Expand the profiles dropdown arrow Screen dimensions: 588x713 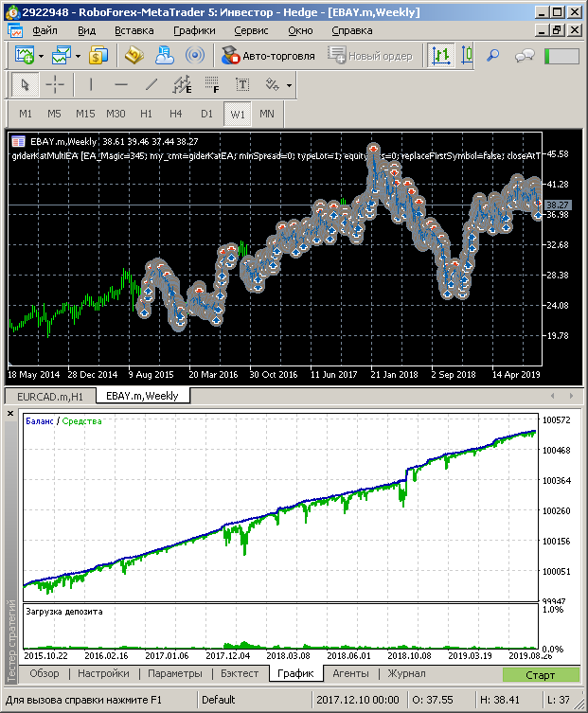point(78,57)
